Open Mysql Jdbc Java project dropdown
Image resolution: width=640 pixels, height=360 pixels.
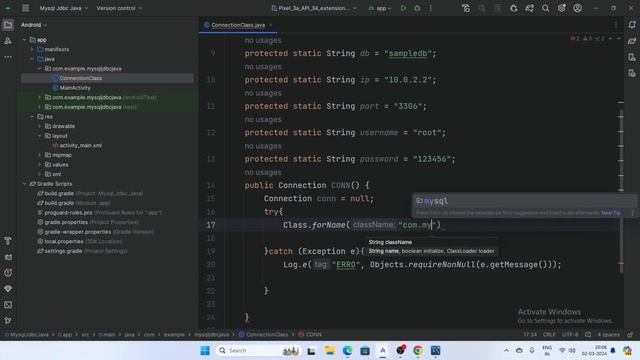(x=64, y=8)
